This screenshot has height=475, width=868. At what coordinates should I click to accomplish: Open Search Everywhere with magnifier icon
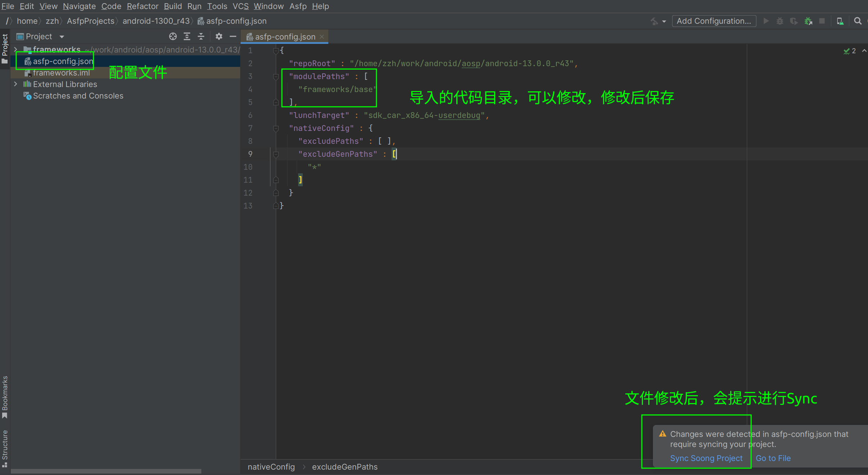coord(858,21)
